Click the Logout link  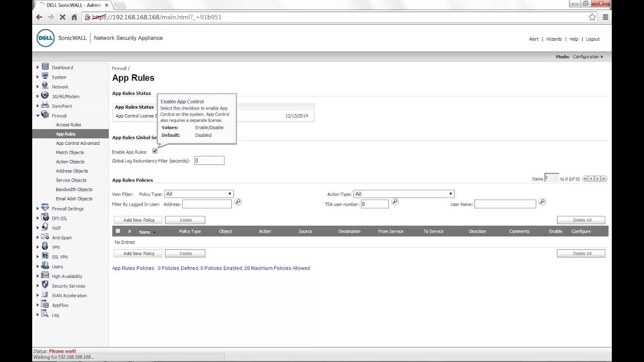coord(593,39)
